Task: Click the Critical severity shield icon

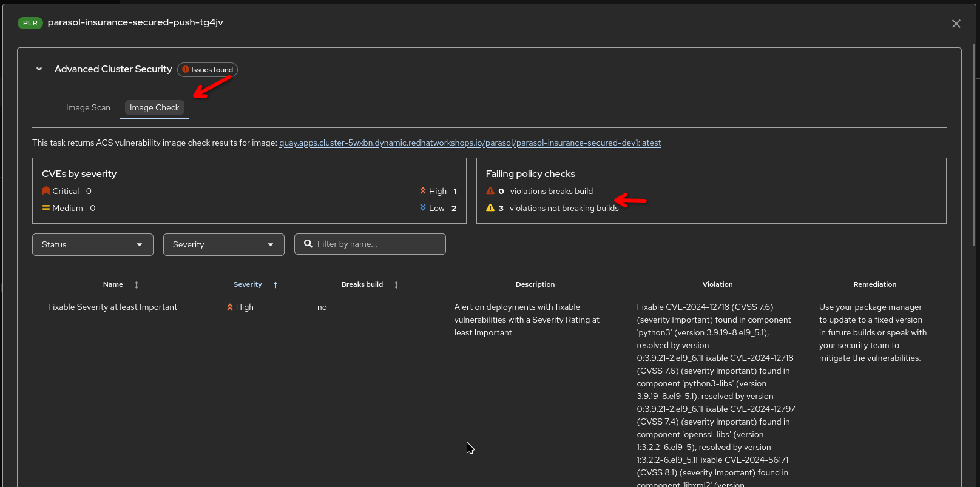Action: point(46,191)
